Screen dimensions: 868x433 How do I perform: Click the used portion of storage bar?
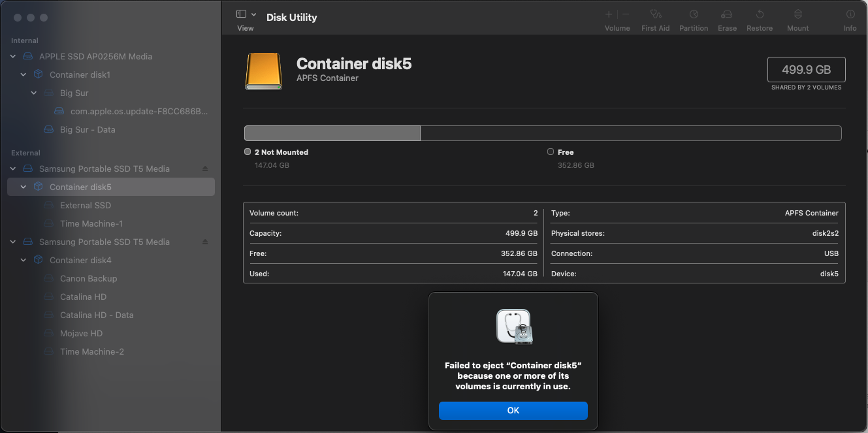click(x=332, y=133)
